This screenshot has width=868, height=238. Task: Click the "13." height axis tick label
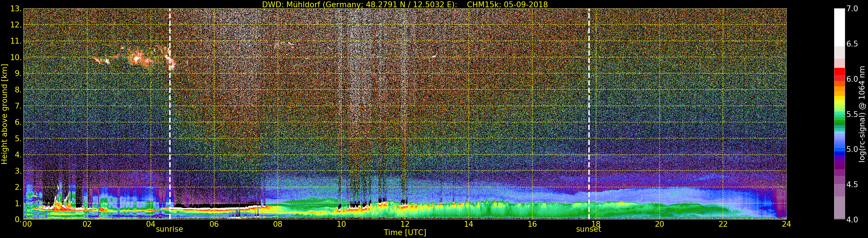pos(16,9)
